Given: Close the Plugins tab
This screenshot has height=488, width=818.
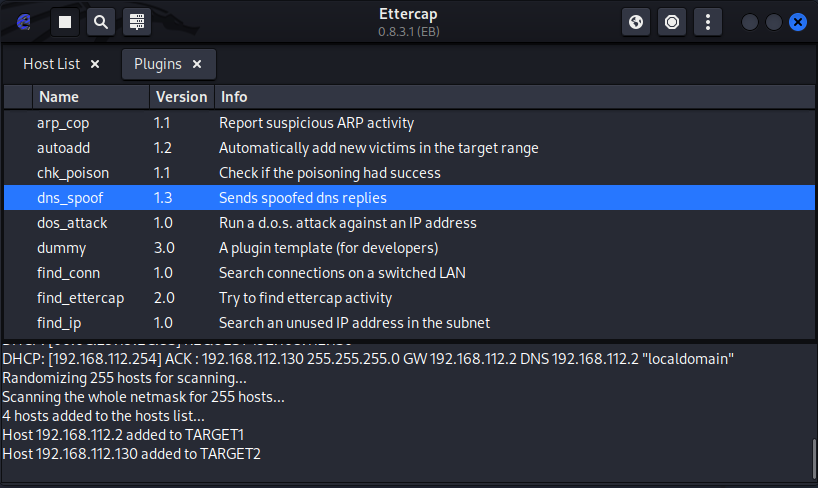Looking at the screenshot, I should [x=197, y=64].
